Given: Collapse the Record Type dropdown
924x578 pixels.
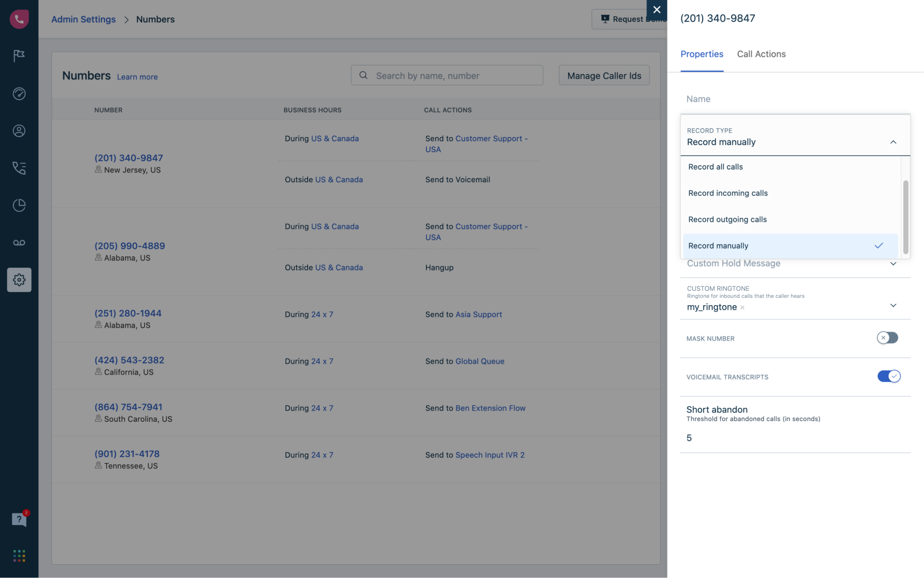Looking at the screenshot, I should (893, 142).
